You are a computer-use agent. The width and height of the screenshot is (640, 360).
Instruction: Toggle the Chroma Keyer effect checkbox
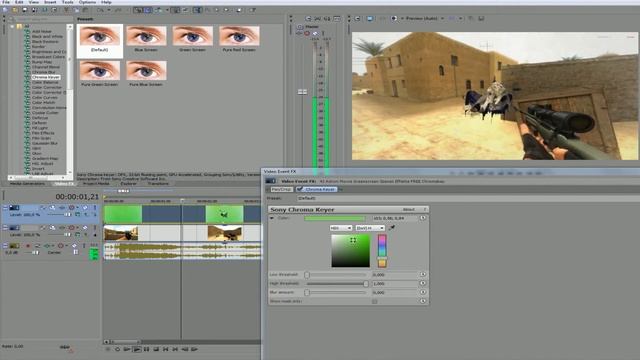pos(300,189)
